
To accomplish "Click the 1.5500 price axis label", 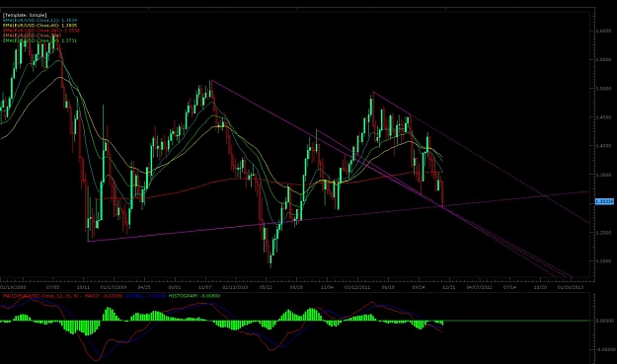I will 603,60.
